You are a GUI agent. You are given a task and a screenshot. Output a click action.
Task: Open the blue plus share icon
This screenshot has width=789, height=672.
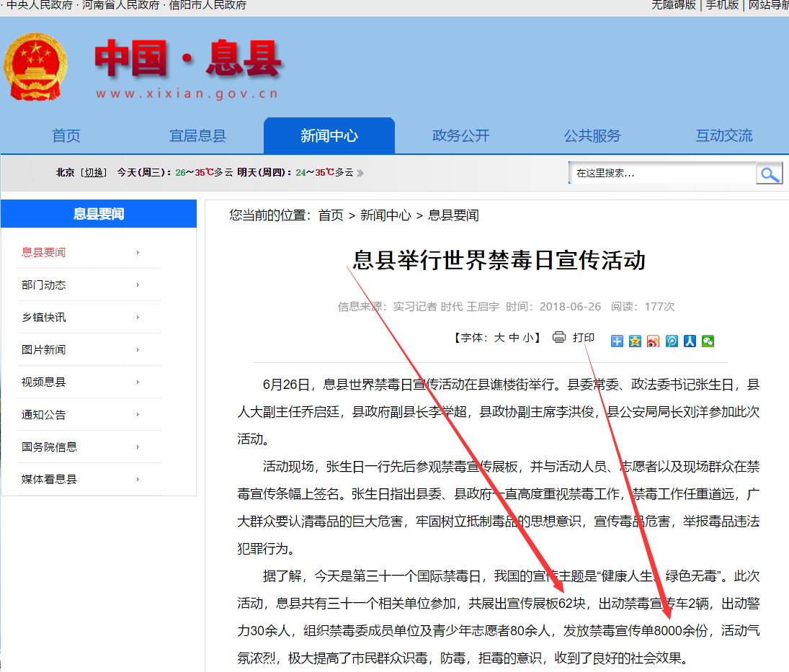coord(617,341)
